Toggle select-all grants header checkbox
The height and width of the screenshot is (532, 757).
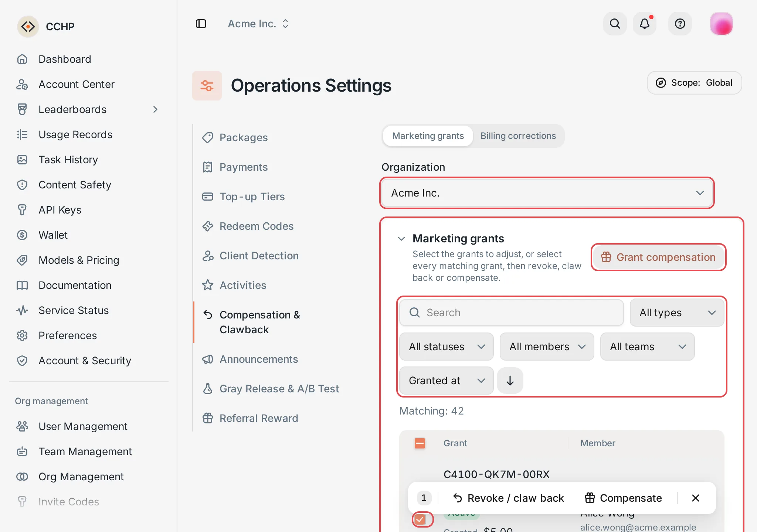coord(420,443)
